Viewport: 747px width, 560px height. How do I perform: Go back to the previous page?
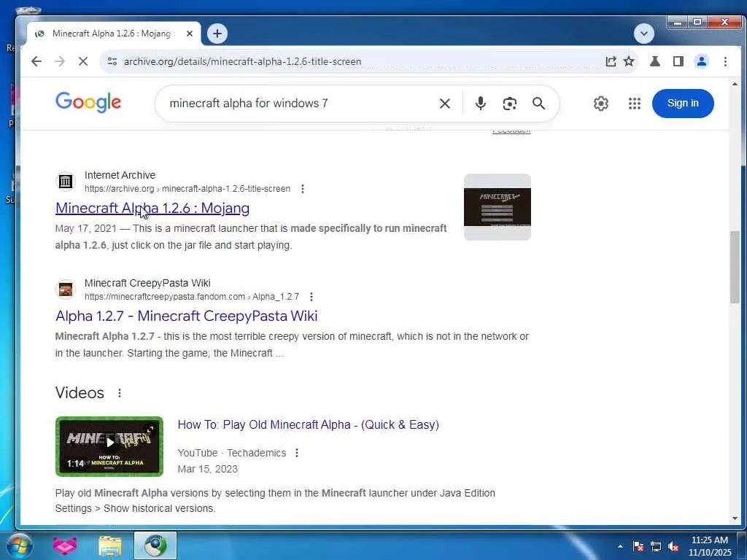pyautogui.click(x=36, y=61)
